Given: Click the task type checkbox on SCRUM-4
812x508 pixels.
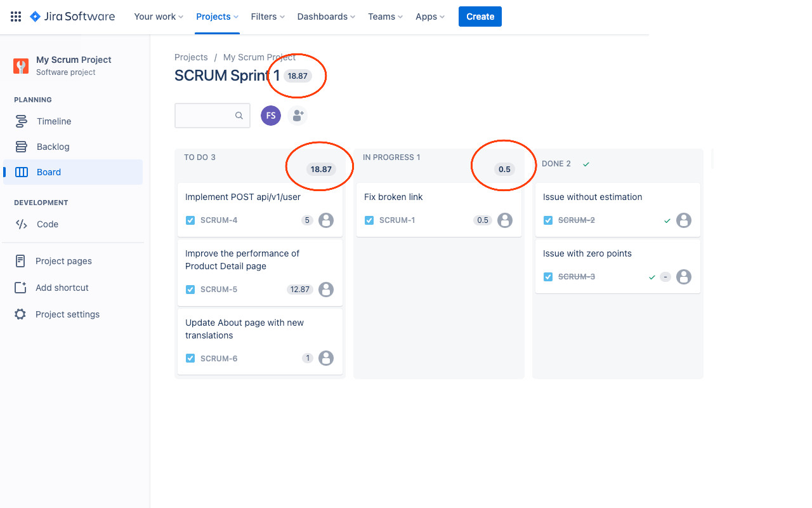Looking at the screenshot, I should click(190, 220).
